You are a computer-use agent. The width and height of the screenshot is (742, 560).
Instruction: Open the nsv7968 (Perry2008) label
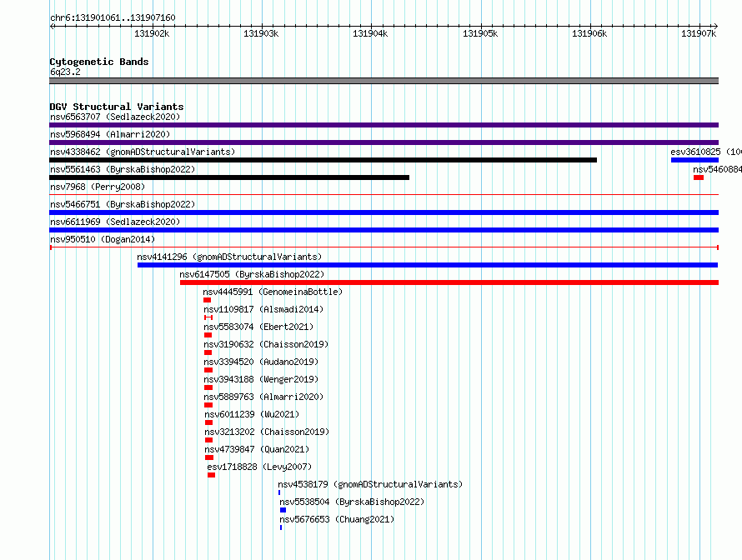pyautogui.click(x=98, y=187)
